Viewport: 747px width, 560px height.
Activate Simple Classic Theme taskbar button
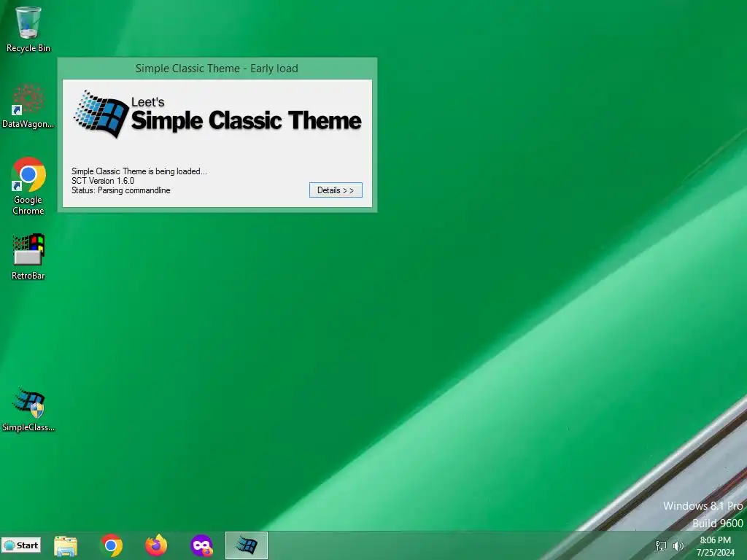(247, 545)
